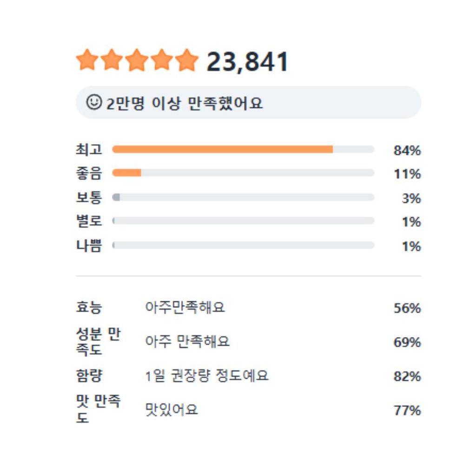Click the 좋음 rating progress bar
Viewport: 476px width, 476px height.
click(x=243, y=173)
